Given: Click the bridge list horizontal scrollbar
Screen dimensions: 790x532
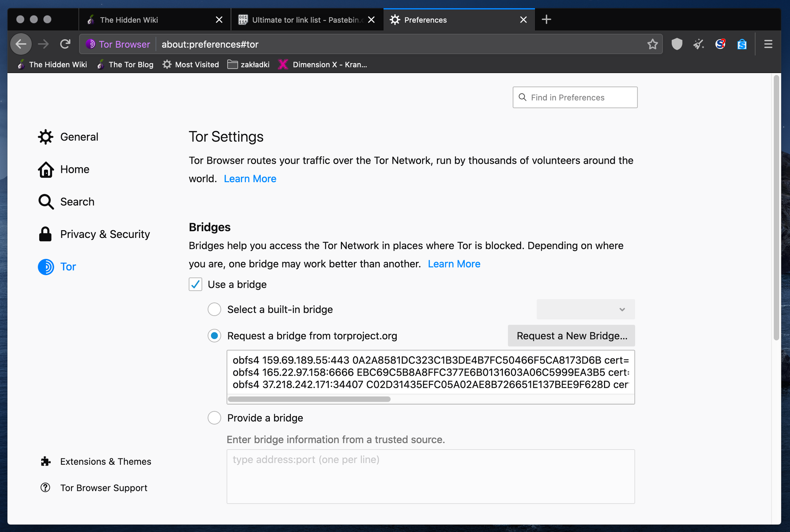Looking at the screenshot, I should [x=309, y=399].
